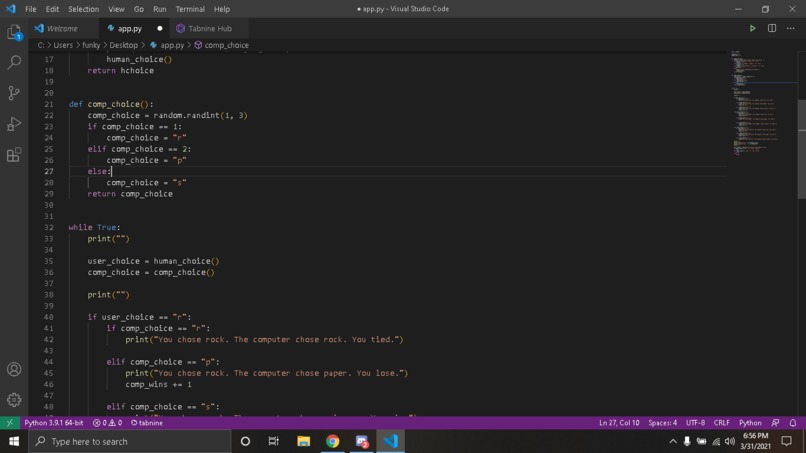
Task: Open the Terminal menu
Action: point(190,9)
